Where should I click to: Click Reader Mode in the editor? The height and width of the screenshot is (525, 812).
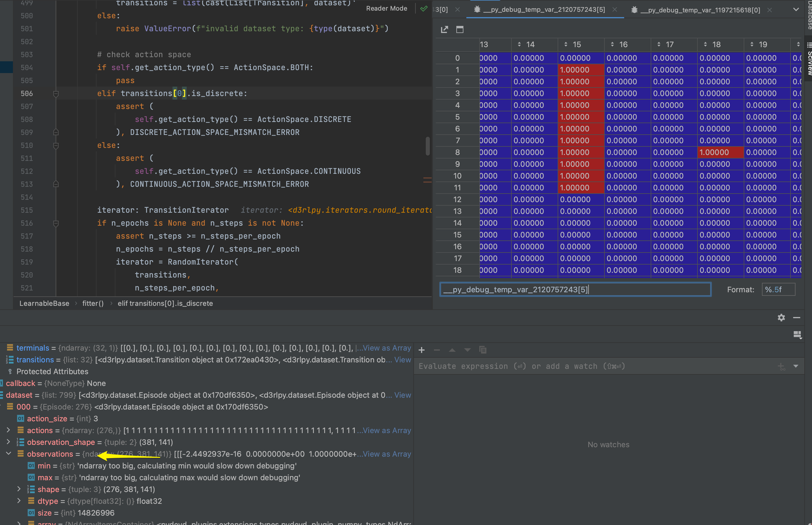pos(386,9)
